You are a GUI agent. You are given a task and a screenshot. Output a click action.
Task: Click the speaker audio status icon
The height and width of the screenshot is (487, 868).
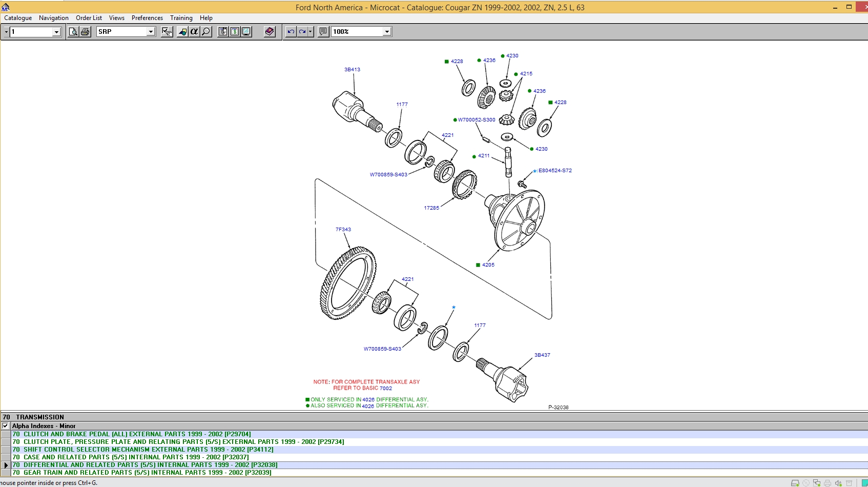(x=838, y=483)
